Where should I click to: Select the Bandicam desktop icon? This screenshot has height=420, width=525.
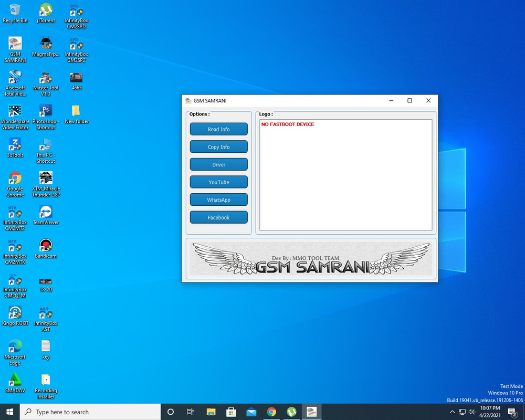(x=46, y=249)
